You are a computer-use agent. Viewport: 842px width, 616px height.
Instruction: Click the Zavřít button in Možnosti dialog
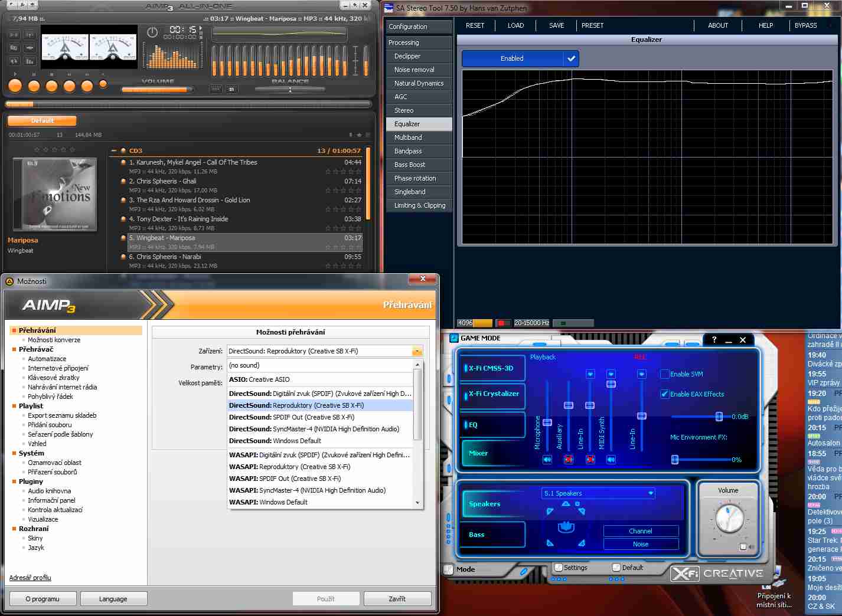(397, 599)
